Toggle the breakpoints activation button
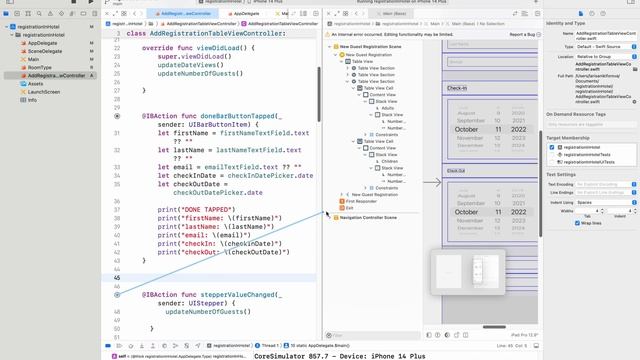640x360 pixels. pos(108,346)
